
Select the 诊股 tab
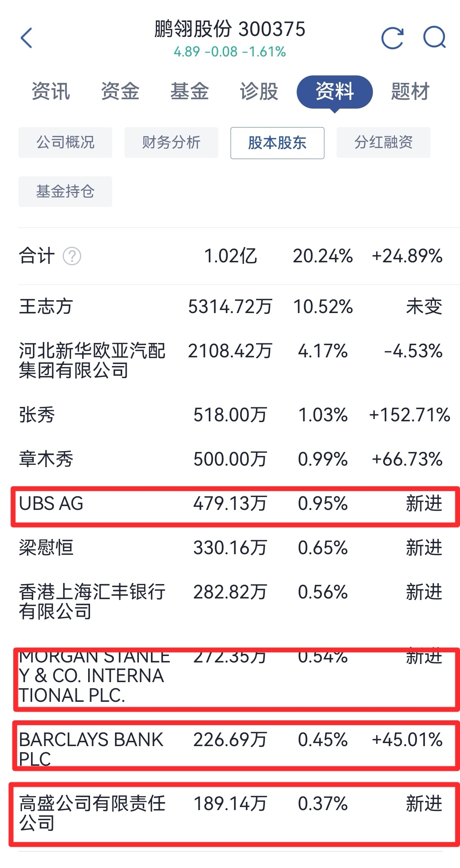(x=259, y=92)
